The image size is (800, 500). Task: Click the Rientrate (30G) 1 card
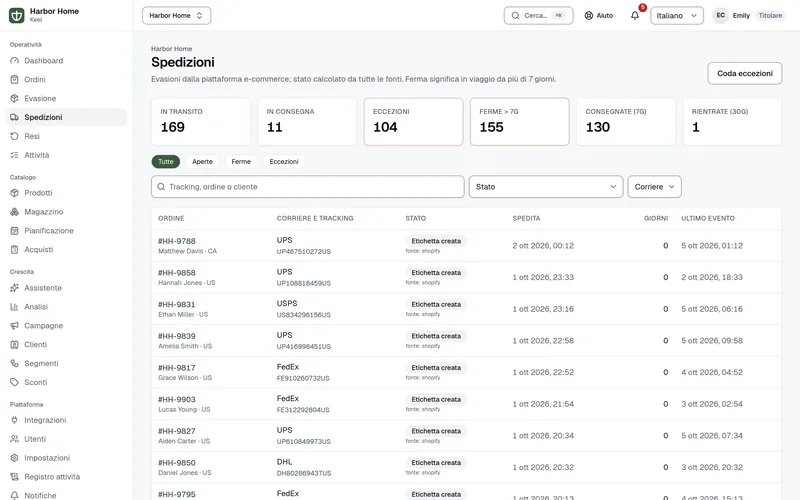pos(733,122)
